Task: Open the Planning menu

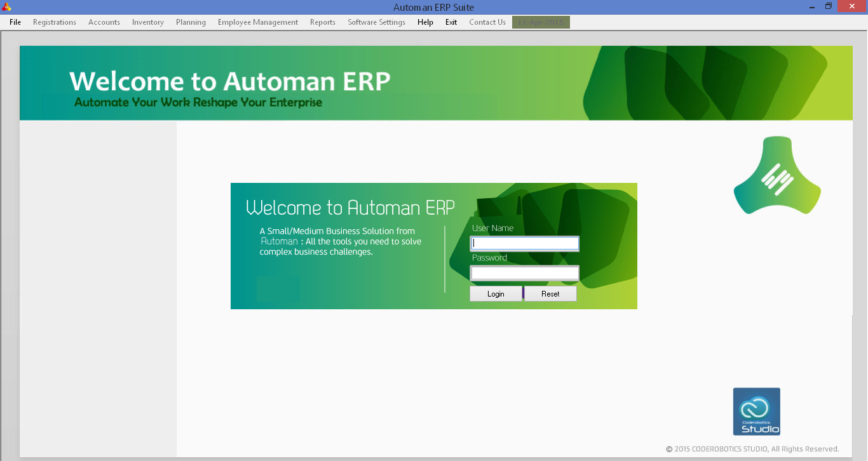Action: tap(191, 22)
